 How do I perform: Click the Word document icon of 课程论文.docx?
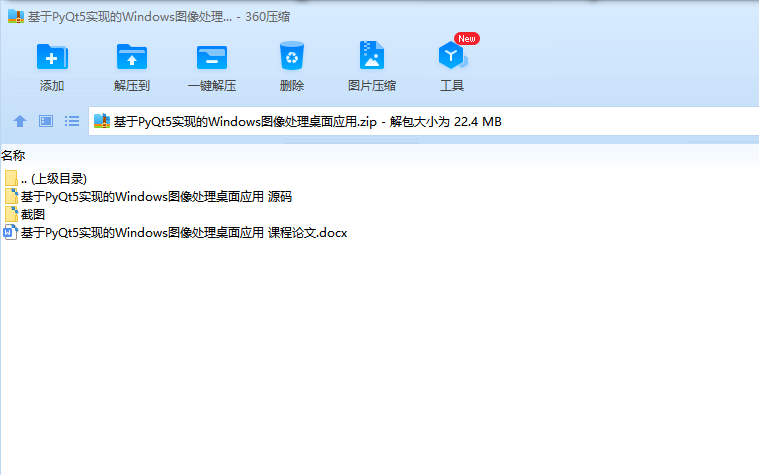11,233
